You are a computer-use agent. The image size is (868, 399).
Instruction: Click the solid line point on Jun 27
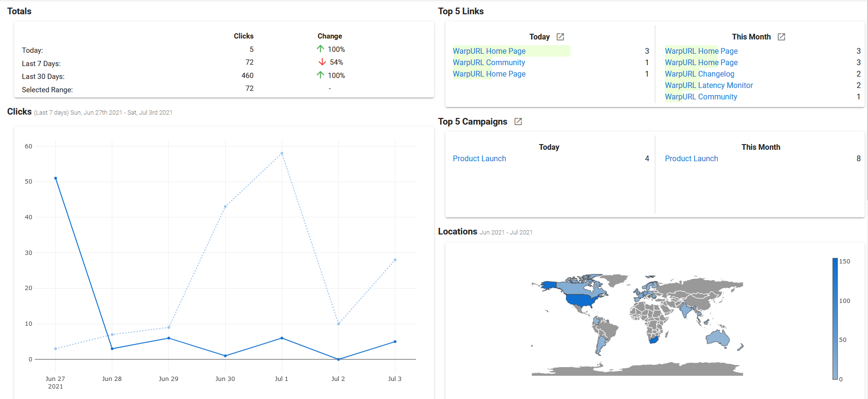point(56,178)
